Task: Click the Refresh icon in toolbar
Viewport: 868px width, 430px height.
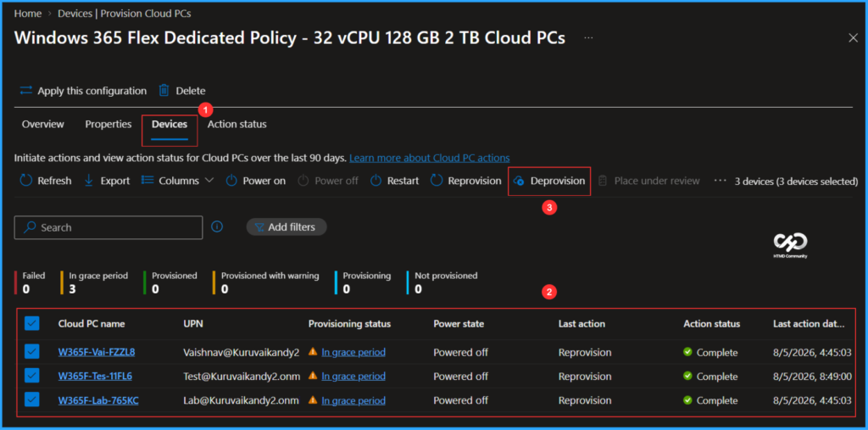Action: pyautogui.click(x=26, y=181)
